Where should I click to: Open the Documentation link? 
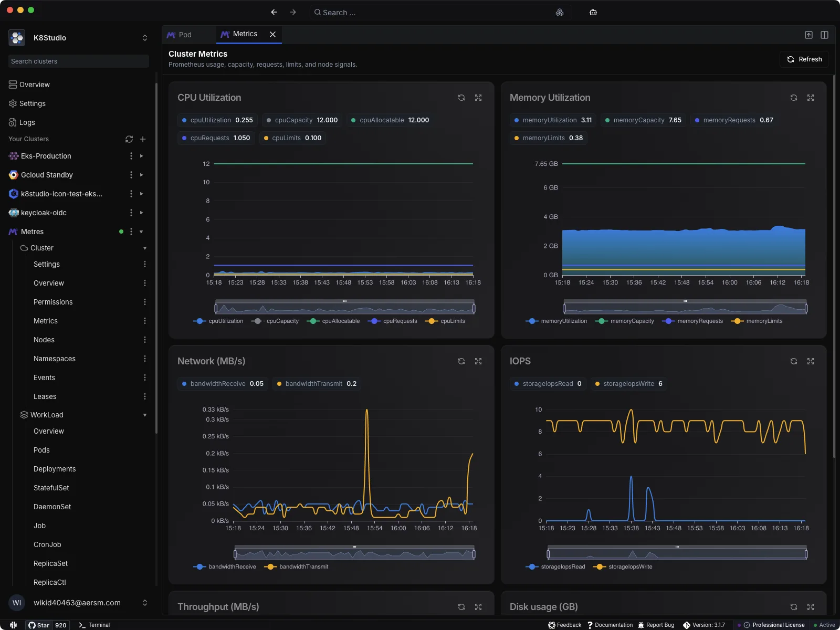(610, 625)
